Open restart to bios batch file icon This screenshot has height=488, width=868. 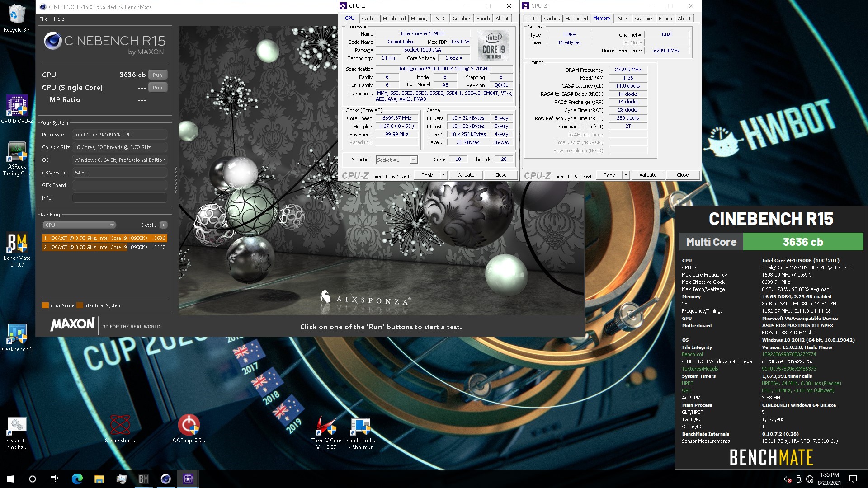coord(17,433)
